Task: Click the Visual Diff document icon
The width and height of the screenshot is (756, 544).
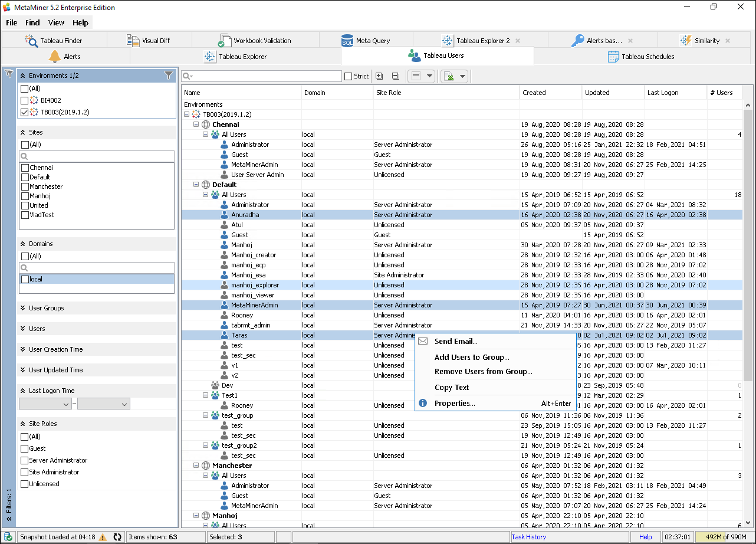Action: [x=133, y=40]
